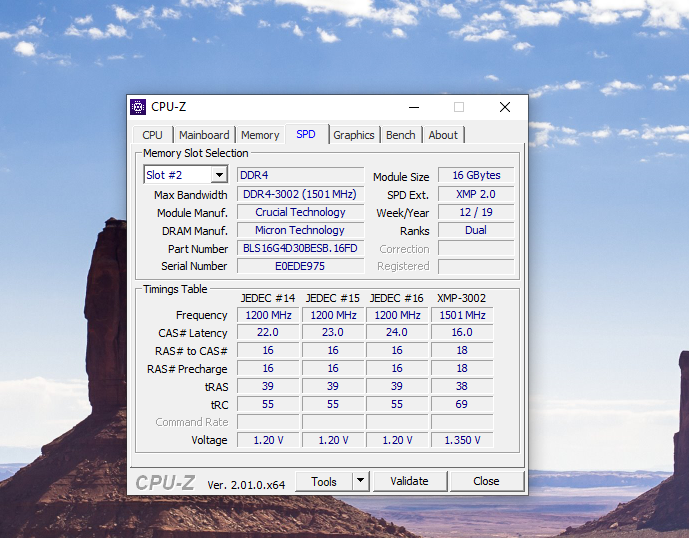
Task: Click the Ver. 2.01.0.x64 version text
Action: [246, 485]
